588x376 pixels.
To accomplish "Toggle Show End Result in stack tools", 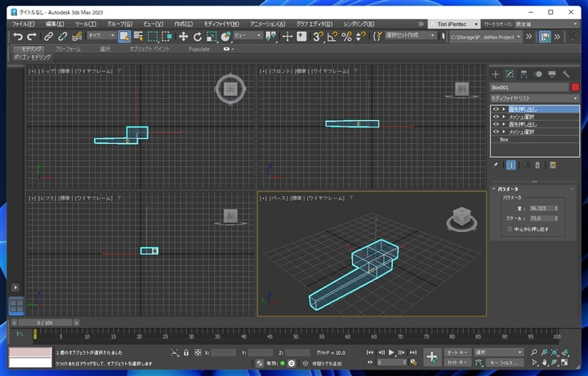I will [510, 165].
